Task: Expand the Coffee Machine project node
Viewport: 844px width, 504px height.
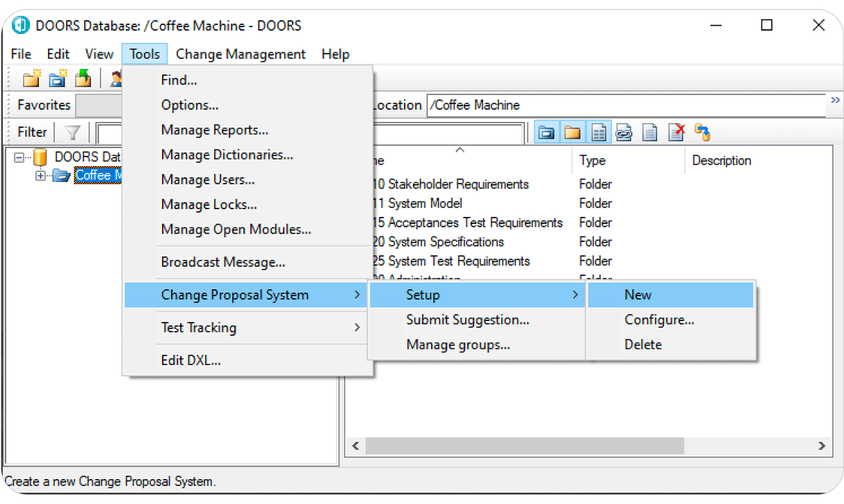Action: [x=40, y=176]
